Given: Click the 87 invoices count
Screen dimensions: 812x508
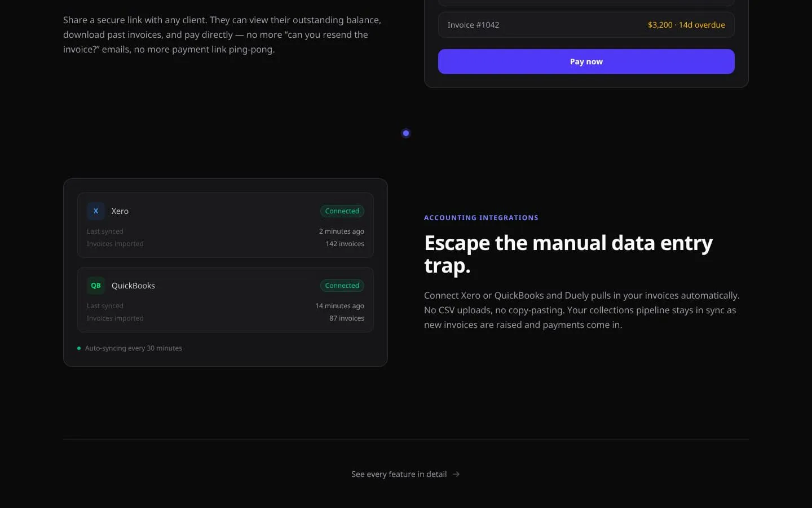Looking at the screenshot, I should [347, 318].
